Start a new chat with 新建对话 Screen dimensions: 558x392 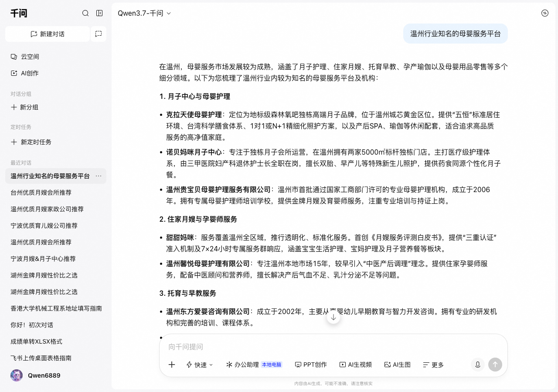click(48, 34)
